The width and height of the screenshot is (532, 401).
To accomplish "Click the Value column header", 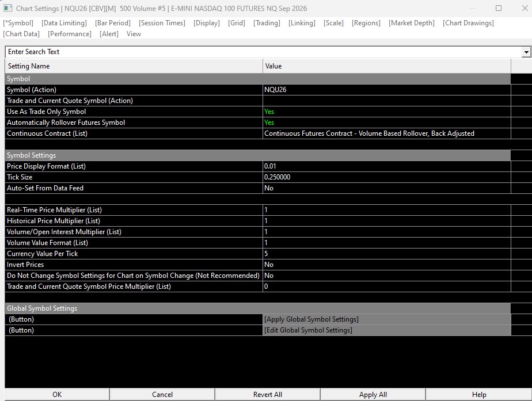I will point(387,66).
